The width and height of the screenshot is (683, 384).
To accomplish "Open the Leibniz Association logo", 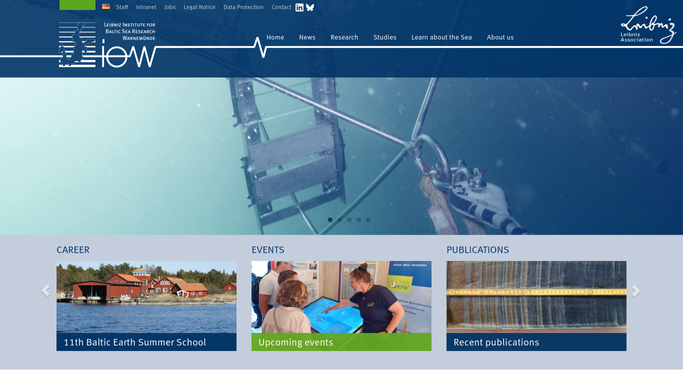I will point(648,25).
